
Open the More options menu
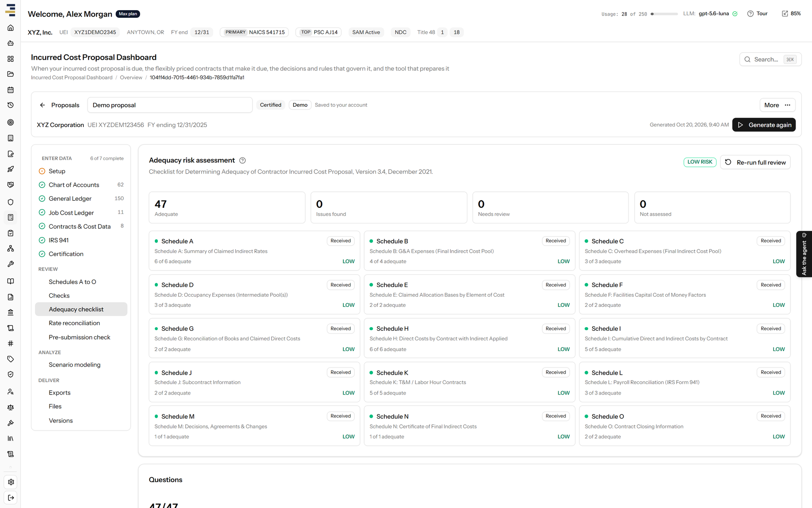[x=777, y=105]
